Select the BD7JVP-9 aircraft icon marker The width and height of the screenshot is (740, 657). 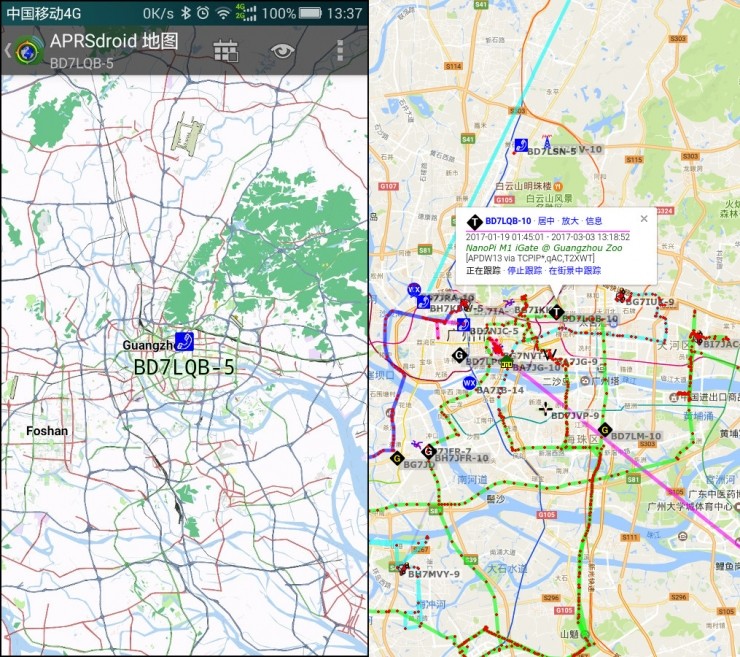point(546,409)
